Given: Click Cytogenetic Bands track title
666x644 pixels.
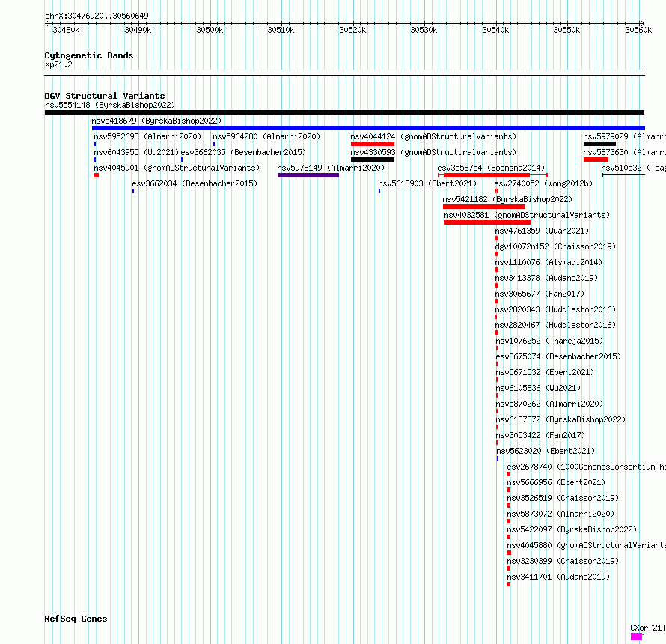Looking at the screenshot, I should 89,55.
